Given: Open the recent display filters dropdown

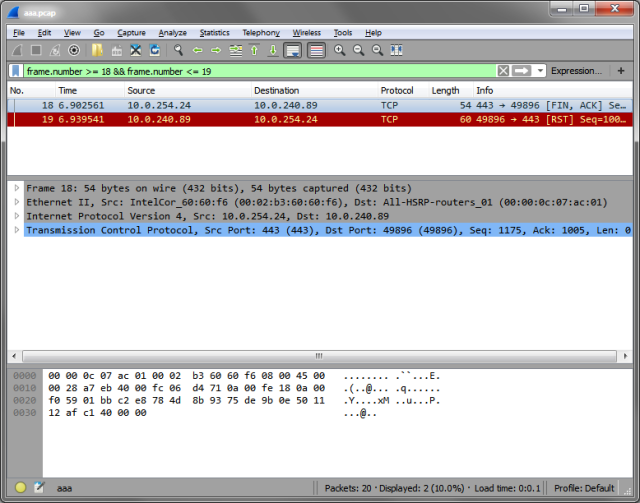Looking at the screenshot, I should coord(540,71).
